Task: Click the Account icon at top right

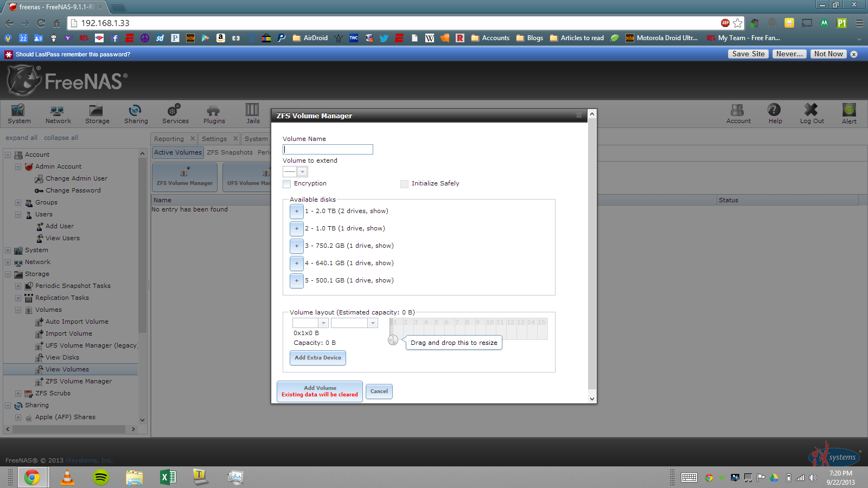Action: click(x=738, y=113)
